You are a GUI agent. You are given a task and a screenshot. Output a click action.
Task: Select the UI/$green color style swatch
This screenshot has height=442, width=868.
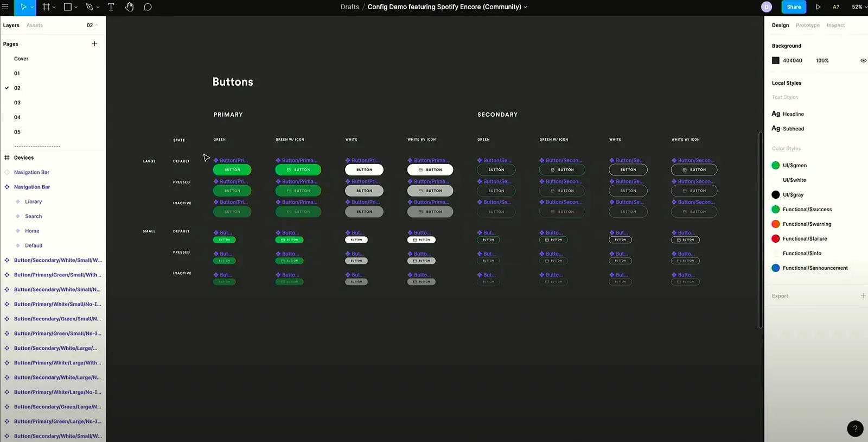pos(776,166)
